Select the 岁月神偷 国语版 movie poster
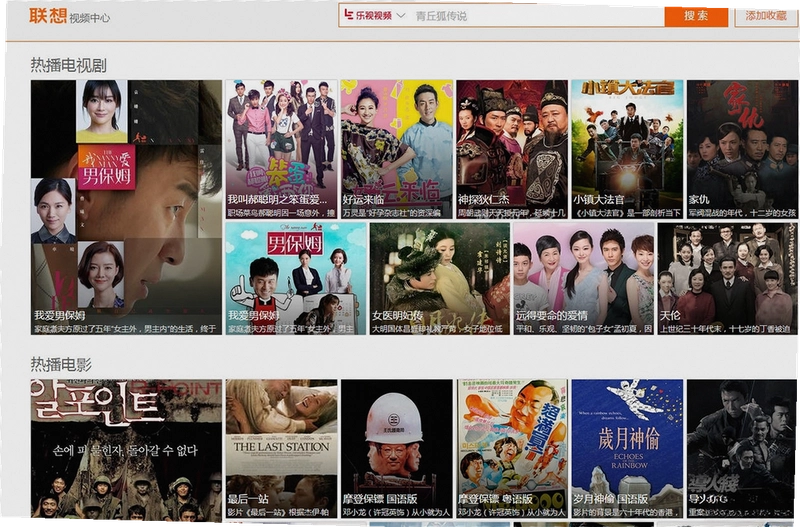 click(x=627, y=449)
